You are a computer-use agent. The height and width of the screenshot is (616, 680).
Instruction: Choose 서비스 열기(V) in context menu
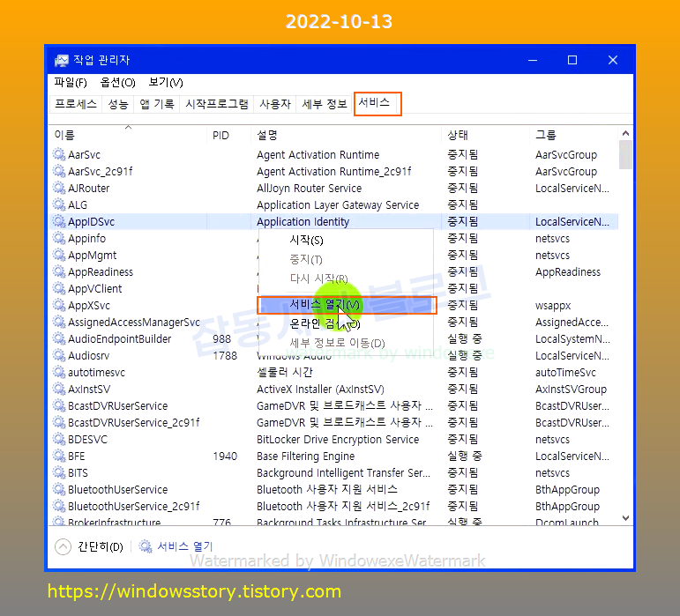(x=347, y=305)
